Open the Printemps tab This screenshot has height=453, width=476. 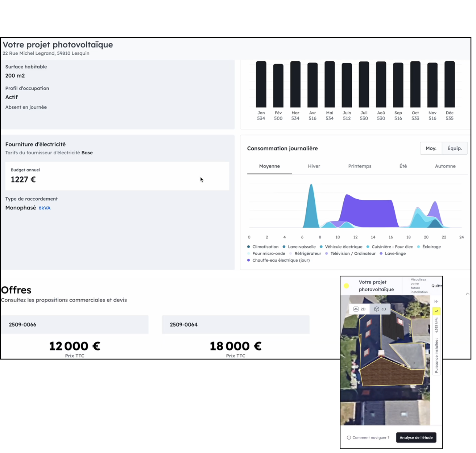tap(360, 166)
